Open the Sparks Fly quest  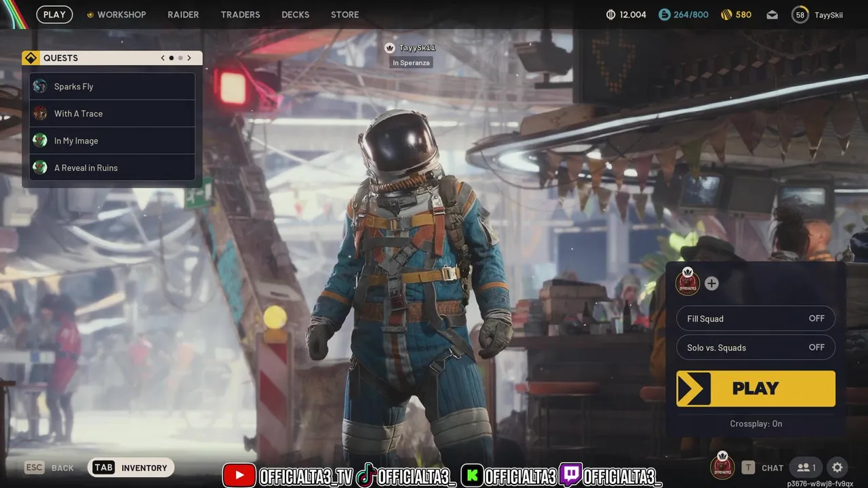pos(113,86)
